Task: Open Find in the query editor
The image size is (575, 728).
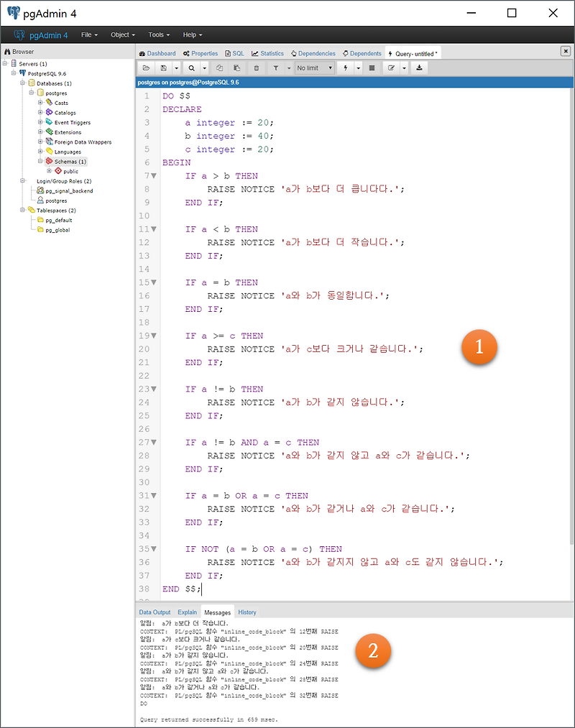Action: pyautogui.click(x=191, y=68)
